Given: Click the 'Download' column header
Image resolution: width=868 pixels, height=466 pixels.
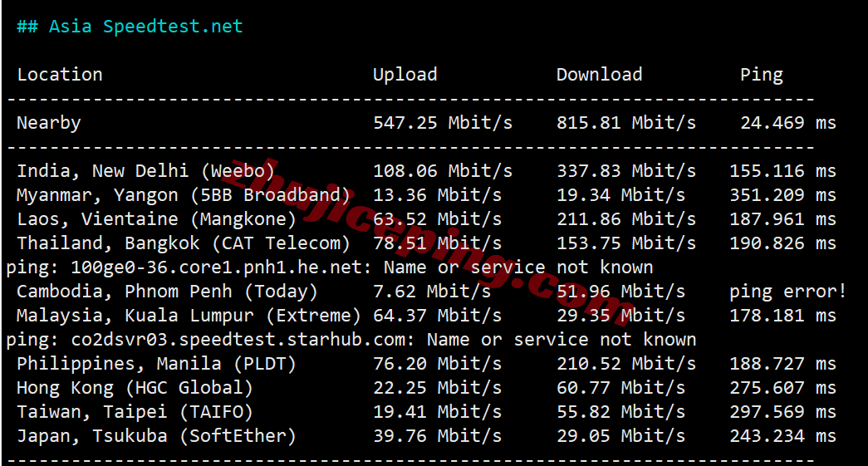Looking at the screenshot, I should click(600, 75).
